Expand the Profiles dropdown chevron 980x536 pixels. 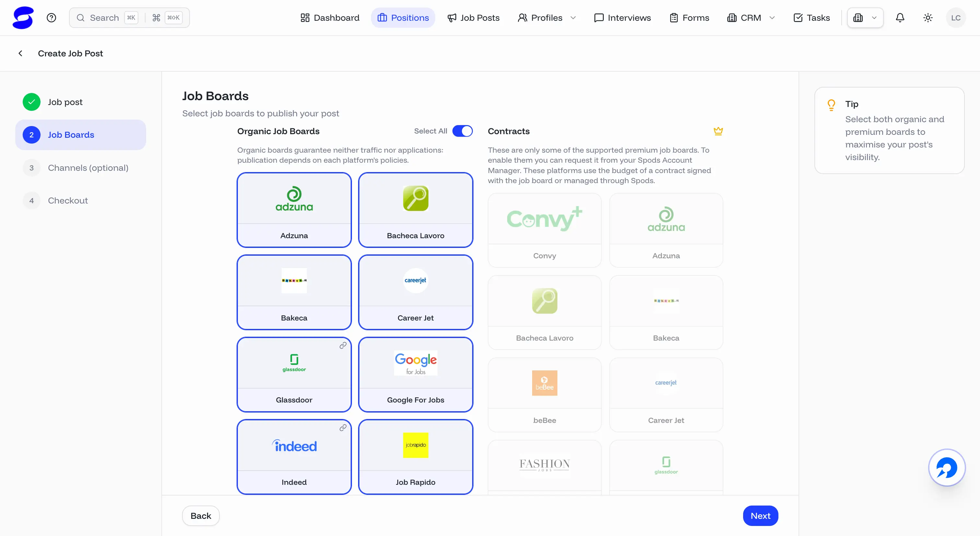pos(573,17)
